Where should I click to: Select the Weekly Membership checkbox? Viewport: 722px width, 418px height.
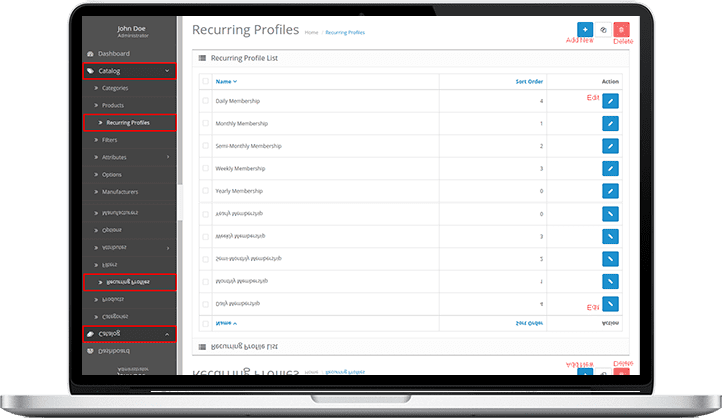pyautogui.click(x=206, y=168)
